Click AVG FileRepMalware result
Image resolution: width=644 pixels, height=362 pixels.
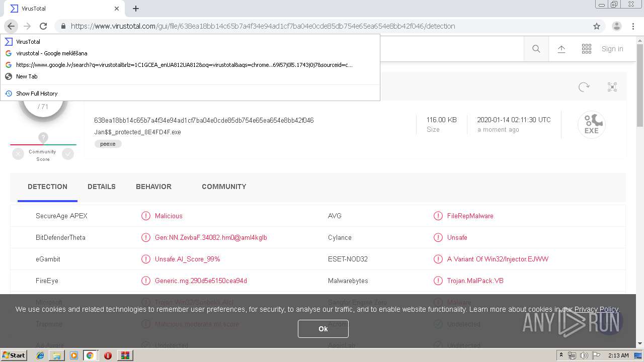pos(470,216)
